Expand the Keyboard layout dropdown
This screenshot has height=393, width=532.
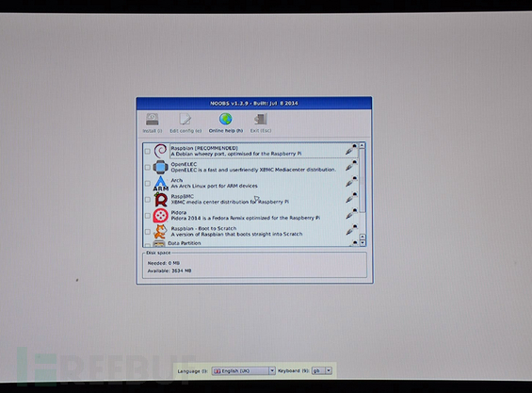pyautogui.click(x=322, y=371)
